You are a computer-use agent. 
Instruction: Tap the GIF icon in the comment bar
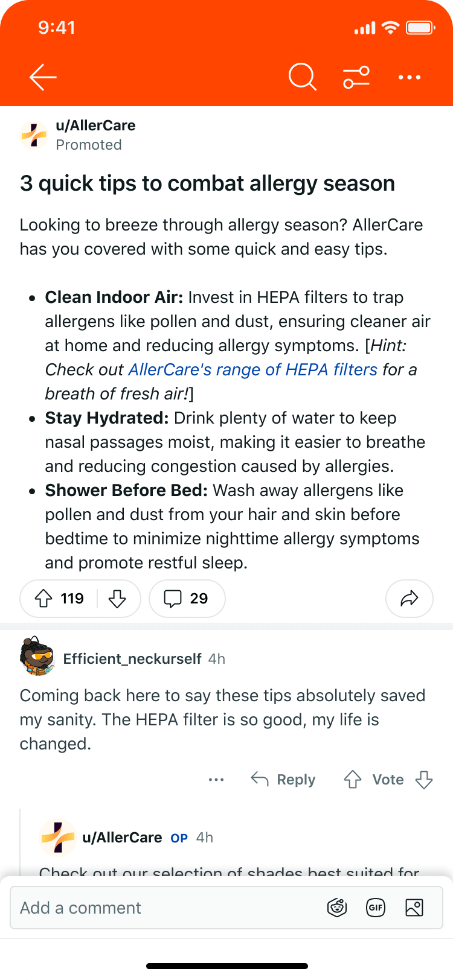pos(376,907)
